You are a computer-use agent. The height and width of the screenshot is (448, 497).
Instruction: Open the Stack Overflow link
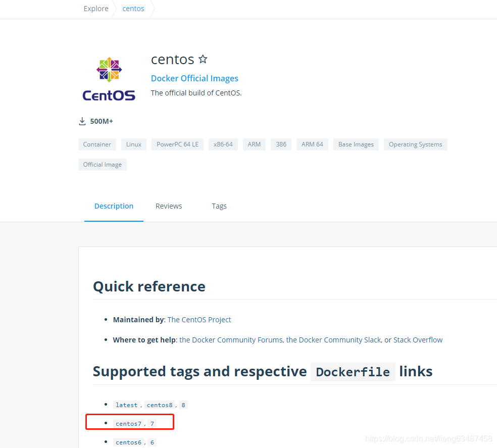[x=418, y=340]
